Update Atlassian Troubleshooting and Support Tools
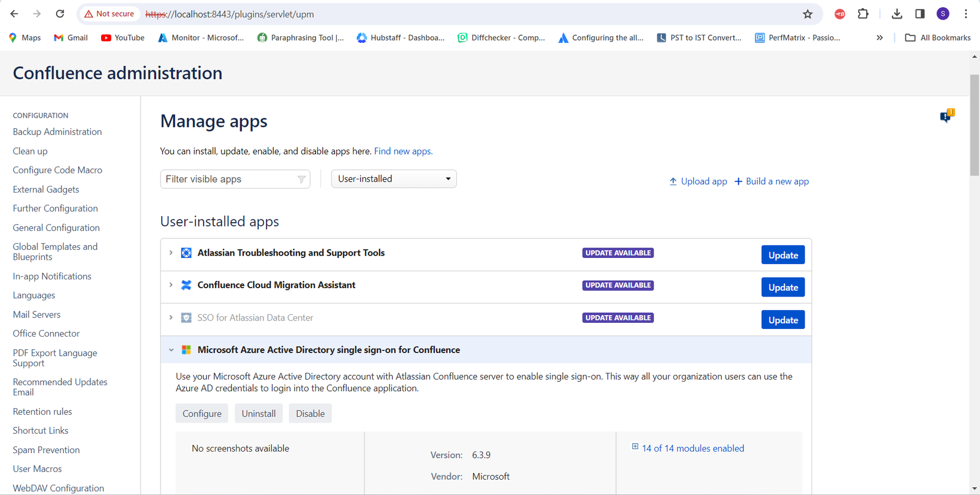Image resolution: width=980 pixels, height=495 pixels. point(783,255)
